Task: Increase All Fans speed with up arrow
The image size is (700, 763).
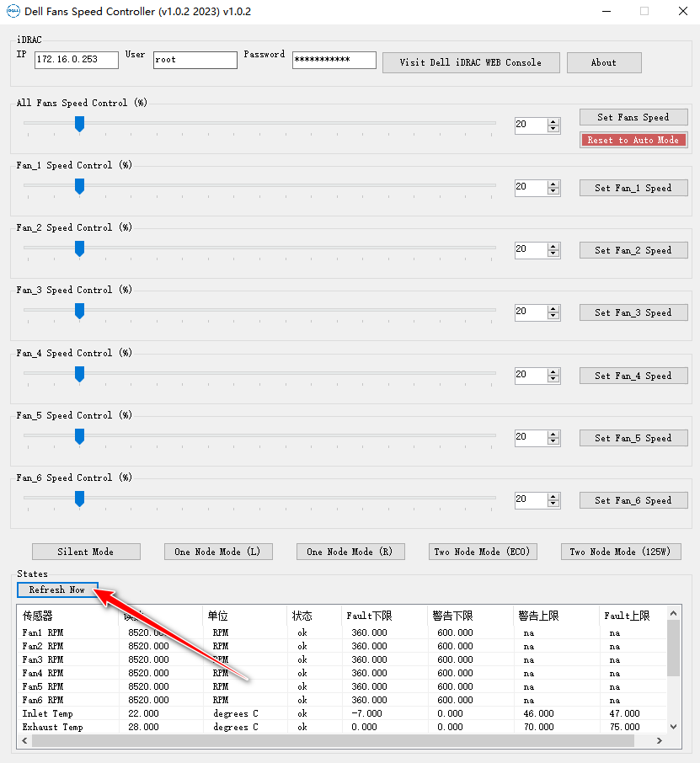Action: [553, 121]
